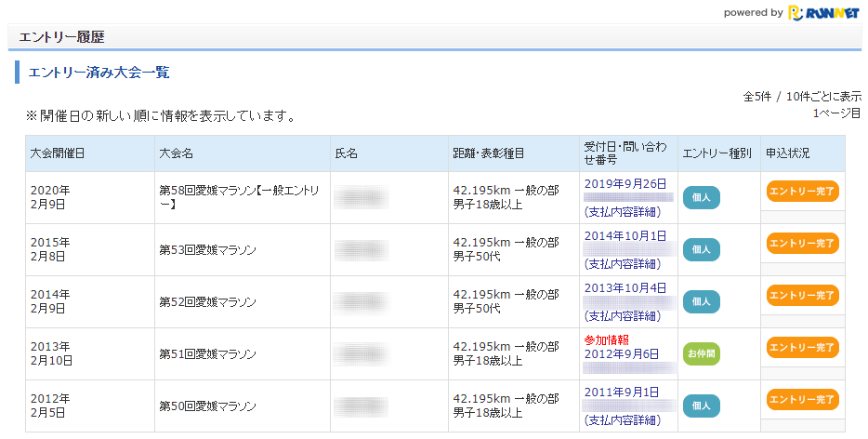The image size is (868, 439).
Task: Select the 第58回愛媛マラソン【一般エントリー】 event name
Action: (x=239, y=197)
